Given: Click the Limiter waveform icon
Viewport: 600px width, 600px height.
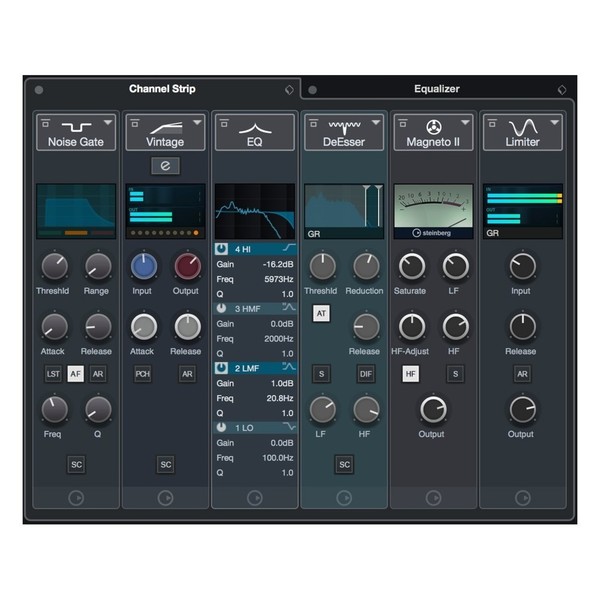Looking at the screenshot, I should click(523, 127).
